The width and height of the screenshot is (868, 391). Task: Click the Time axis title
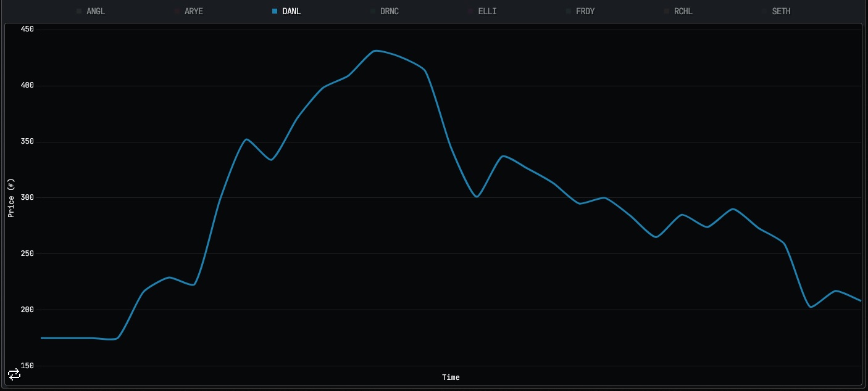(x=451, y=377)
